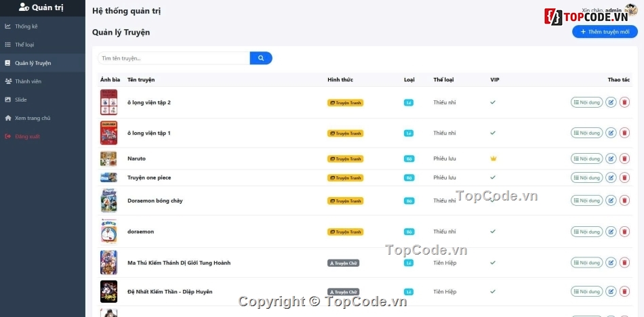Image resolution: width=644 pixels, height=317 pixels.
Task: Edit Doraemon bóng chày entry
Action: (611, 200)
